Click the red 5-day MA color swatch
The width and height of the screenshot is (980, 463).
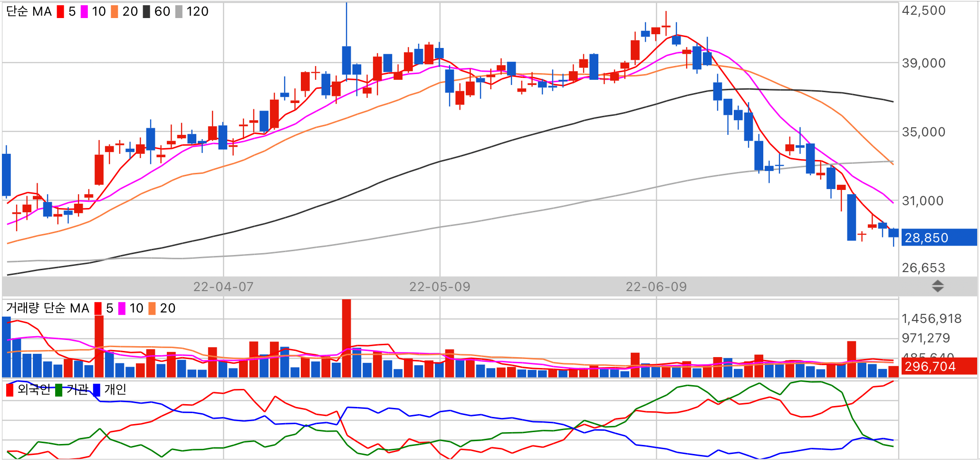click(x=60, y=11)
